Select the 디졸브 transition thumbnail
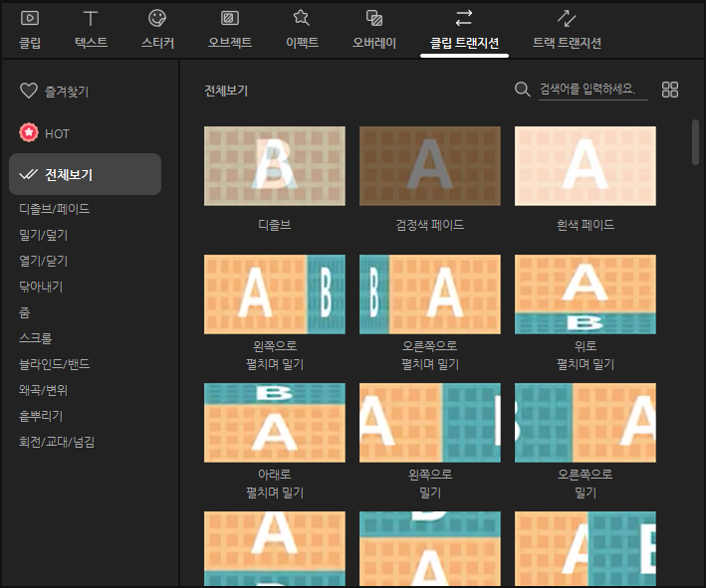Screen dimensions: 706x588 pyautogui.click(x=274, y=166)
